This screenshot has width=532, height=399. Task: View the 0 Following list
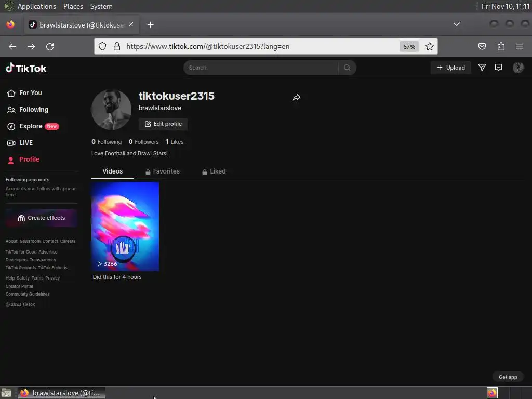point(107,142)
